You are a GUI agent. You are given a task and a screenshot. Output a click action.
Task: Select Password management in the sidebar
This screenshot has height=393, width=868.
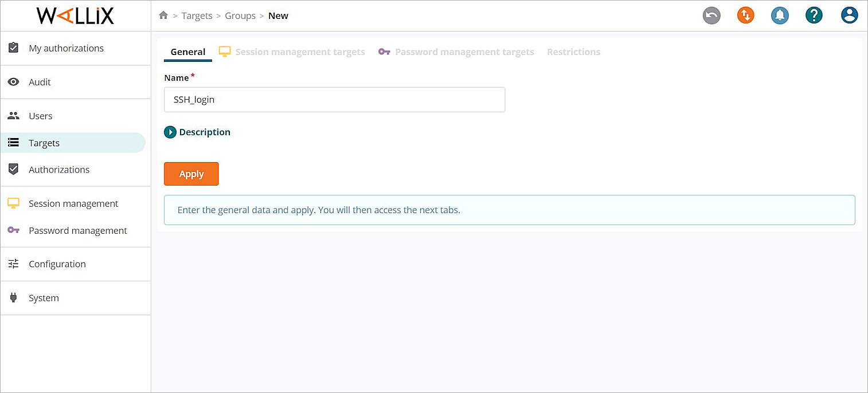point(77,230)
